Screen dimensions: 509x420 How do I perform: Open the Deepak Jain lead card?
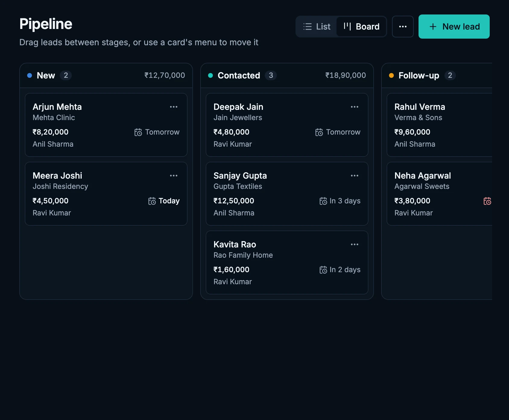(x=287, y=125)
